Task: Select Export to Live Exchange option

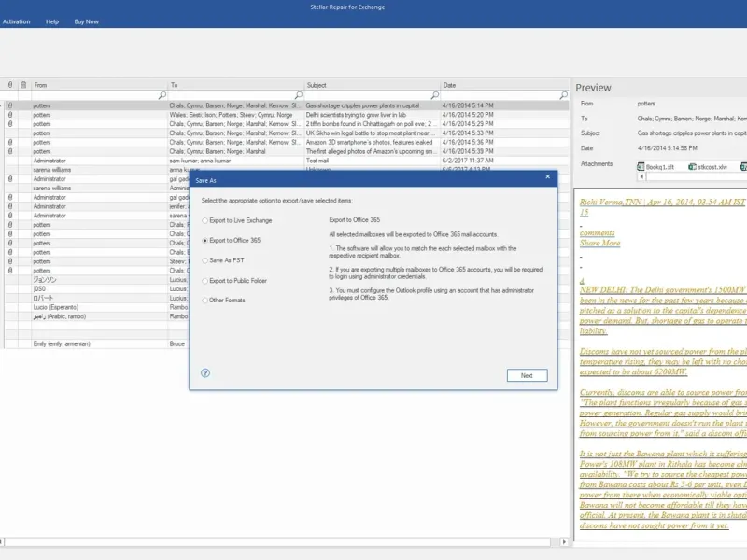Action: pos(204,220)
